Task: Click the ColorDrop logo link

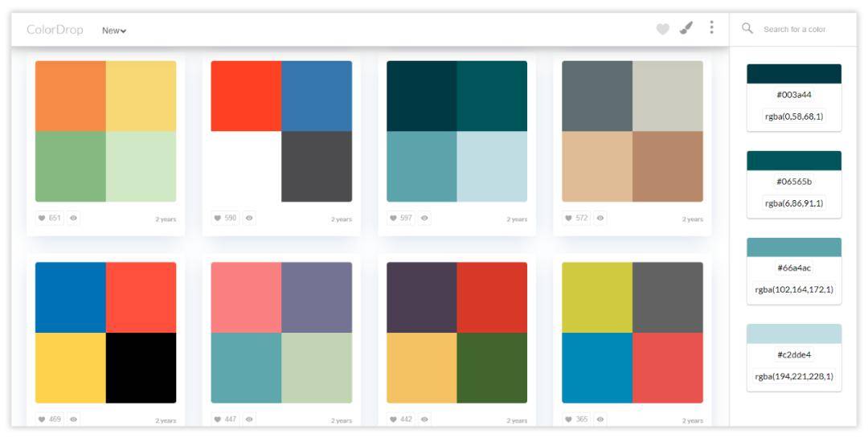Action: (x=55, y=30)
